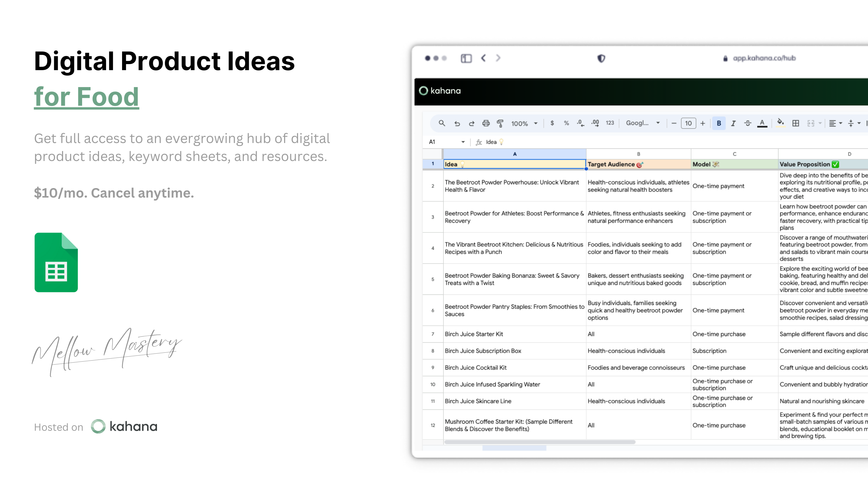Expand the A1 name box dropdown arrow
The height and width of the screenshot is (488, 868).
pyautogui.click(x=463, y=142)
